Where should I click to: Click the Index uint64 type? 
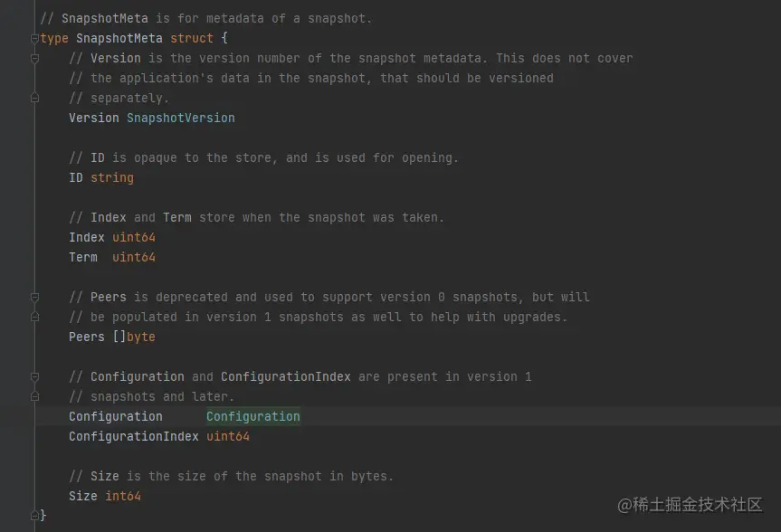tap(134, 238)
